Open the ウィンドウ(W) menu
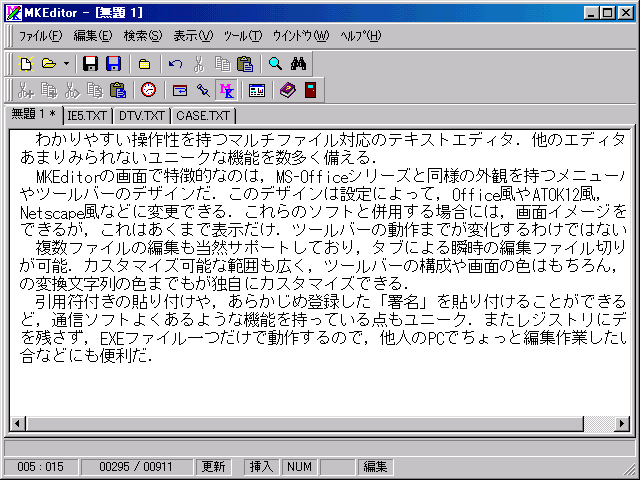The height and width of the screenshot is (480, 640). [x=301, y=36]
